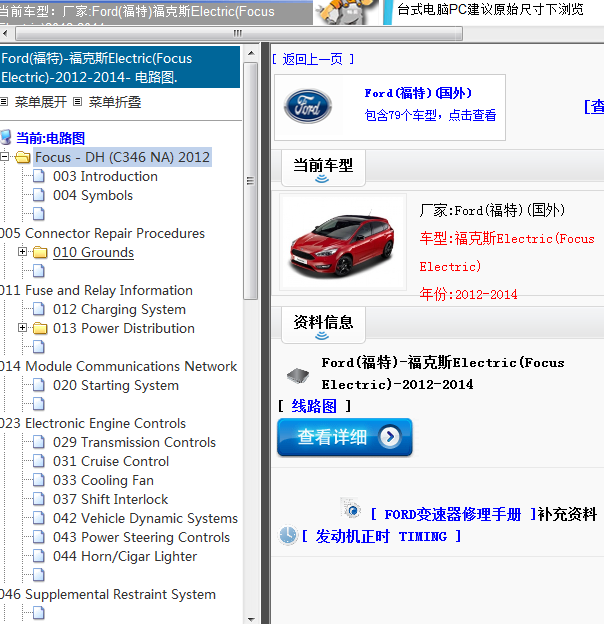This screenshot has height=624, width=604.
Task: Open 005 Connector Repair Procedures
Action: coord(102,233)
